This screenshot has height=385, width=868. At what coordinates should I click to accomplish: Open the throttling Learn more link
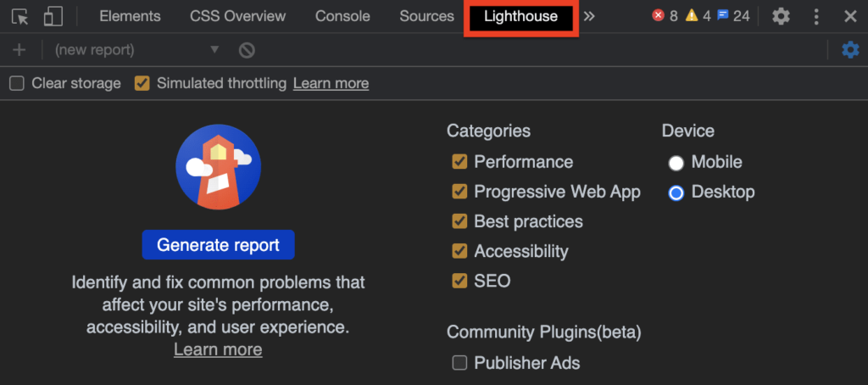tap(331, 84)
